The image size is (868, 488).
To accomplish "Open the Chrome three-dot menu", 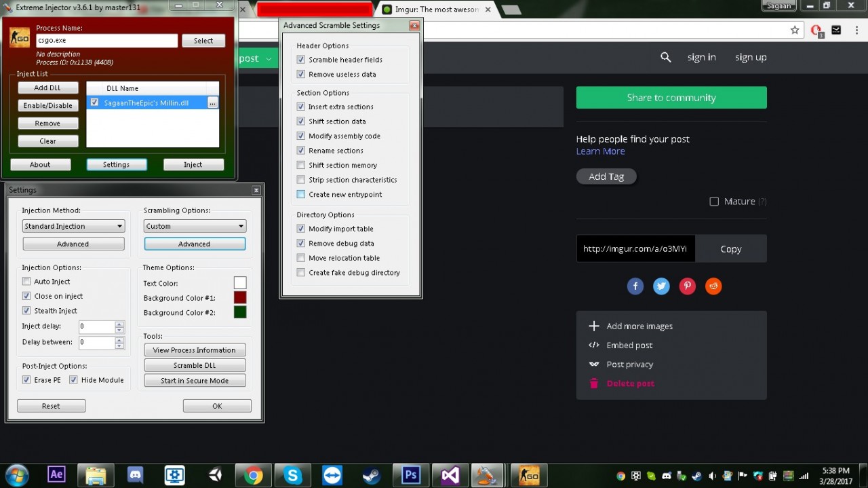I will click(x=856, y=30).
